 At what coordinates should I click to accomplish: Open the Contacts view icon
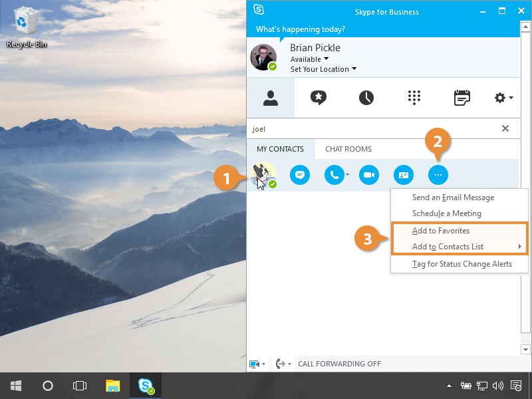pyautogui.click(x=270, y=98)
